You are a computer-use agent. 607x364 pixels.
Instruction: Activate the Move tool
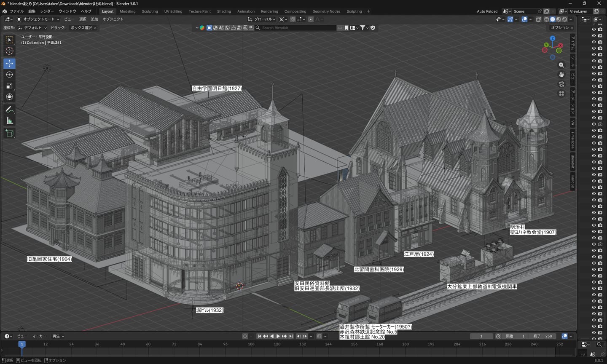point(9,64)
